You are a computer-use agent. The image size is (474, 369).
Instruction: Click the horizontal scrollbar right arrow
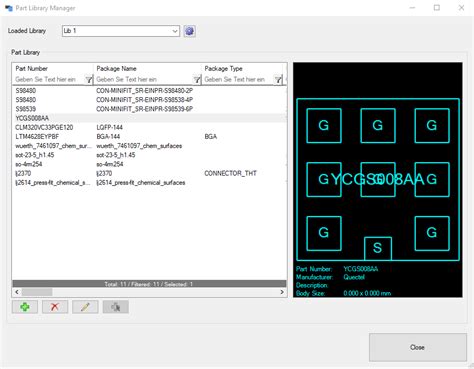pos(282,292)
